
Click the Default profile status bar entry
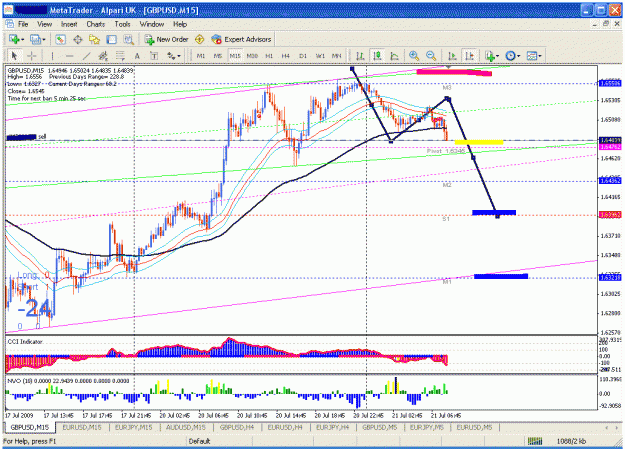point(199,441)
